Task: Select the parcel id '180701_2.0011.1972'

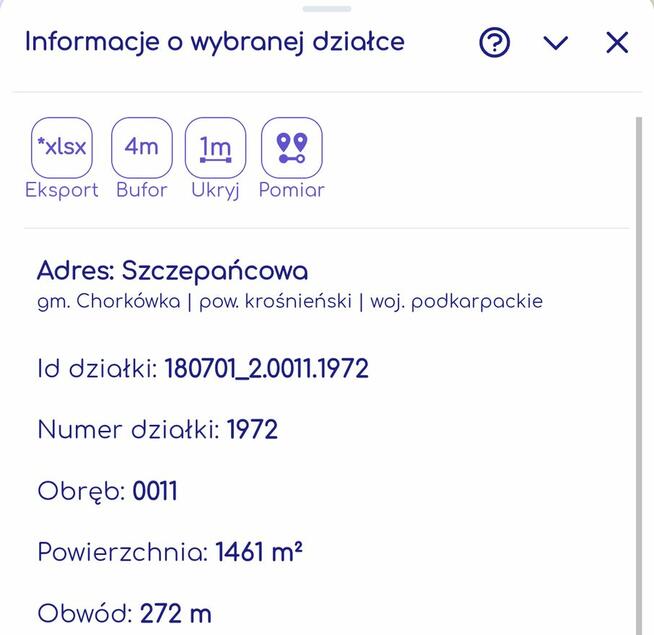Action: tap(267, 368)
